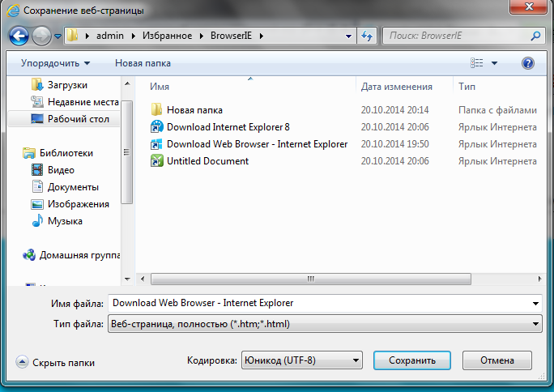Open the address bar previous locations dropdown
Screen dimensions: 554x392
(348, 36)
